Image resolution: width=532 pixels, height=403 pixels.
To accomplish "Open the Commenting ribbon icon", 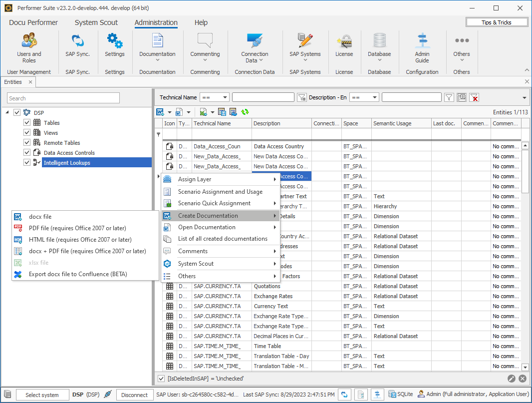I will [205, 44].
